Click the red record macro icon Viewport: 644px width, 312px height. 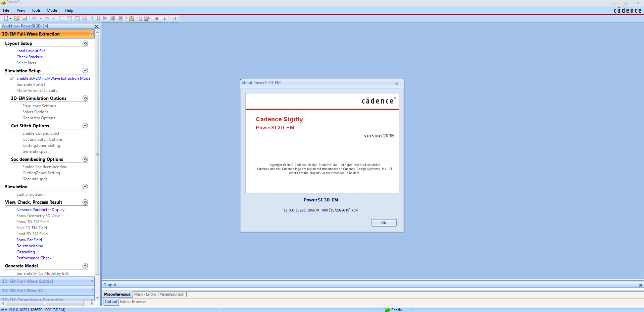[x=157, y=18]
